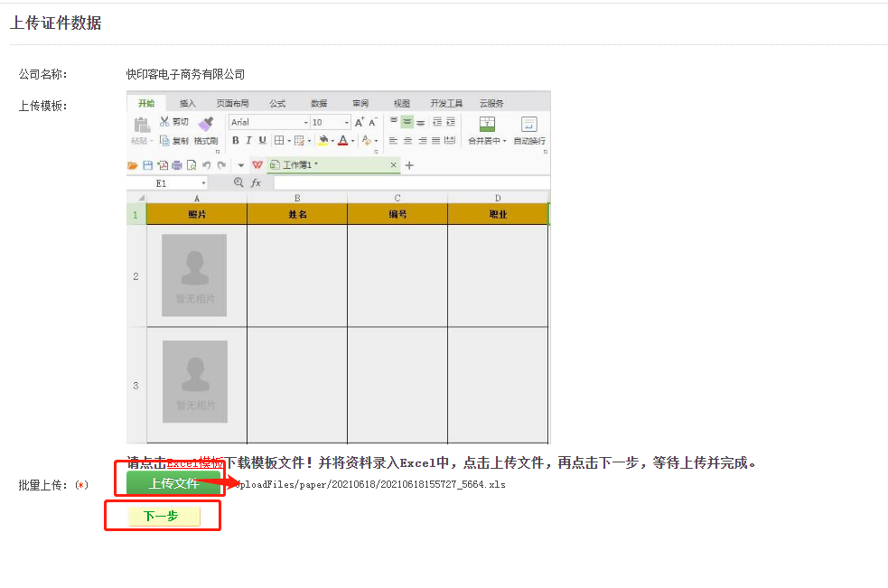Click the 剪切 scissors cut icon
This screenshot has height=588, width=888.
(x=164, y=122)
